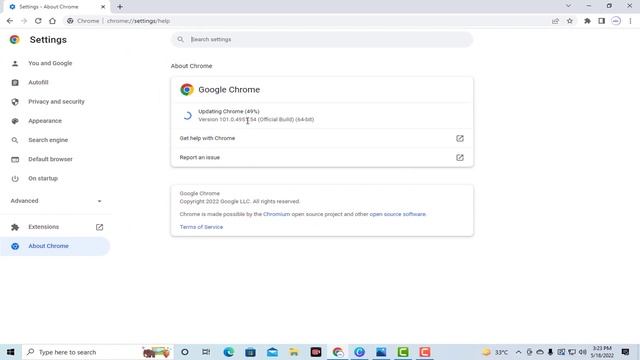Click the About Chrome heading
The height and width of the screenshot is (360, 640).
pos(191,66)
